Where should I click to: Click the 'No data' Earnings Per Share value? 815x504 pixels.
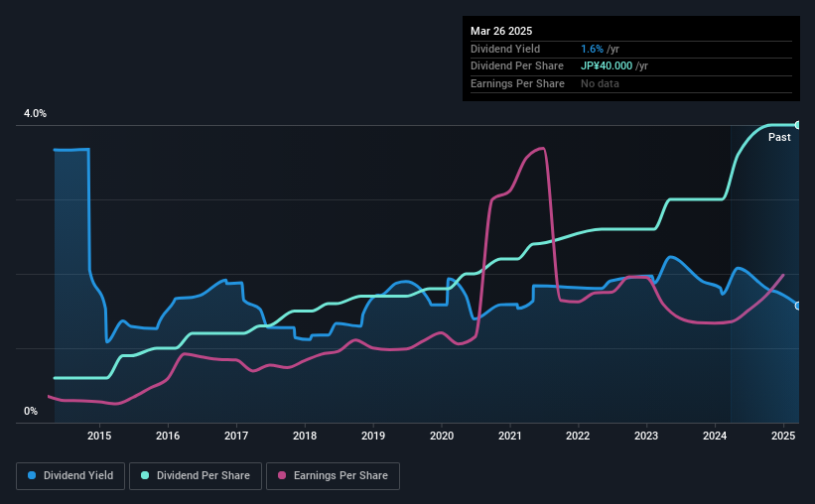[x=600, y=83]
